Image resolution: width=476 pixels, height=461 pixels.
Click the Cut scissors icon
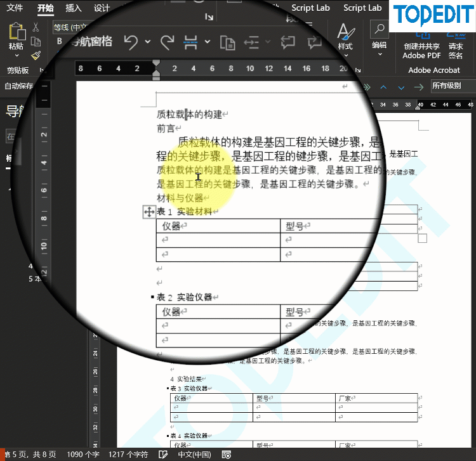(36, 27)
